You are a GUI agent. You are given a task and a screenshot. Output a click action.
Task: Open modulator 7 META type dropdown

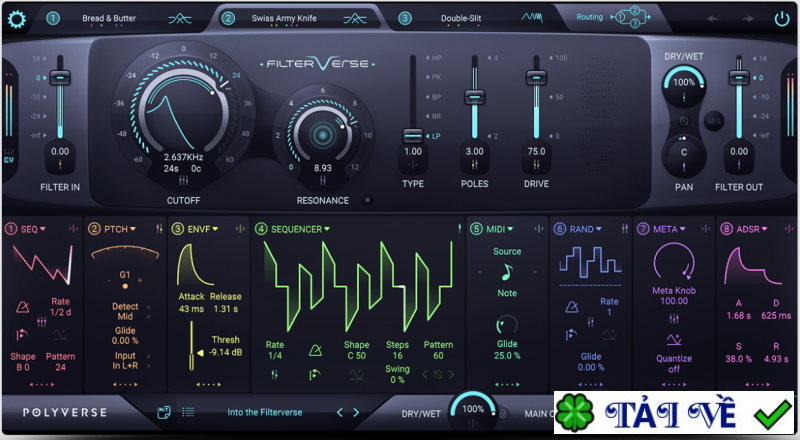point(669,229)
